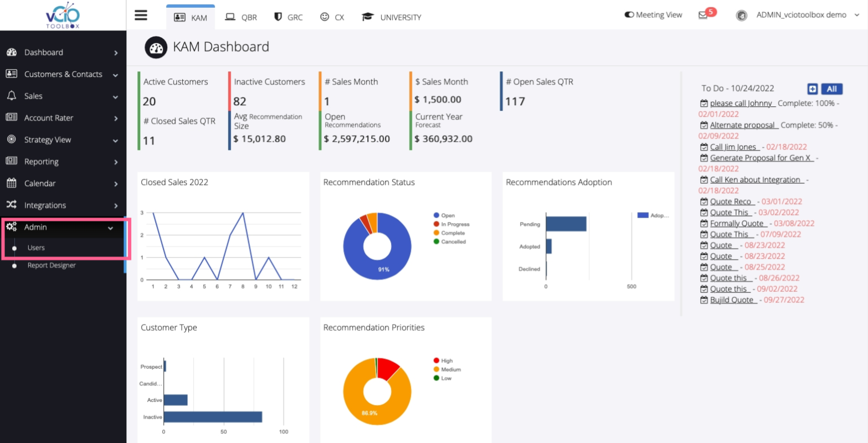Open Users under Admin
Screen dimensions: 868x443
click(x=36, y=248)
